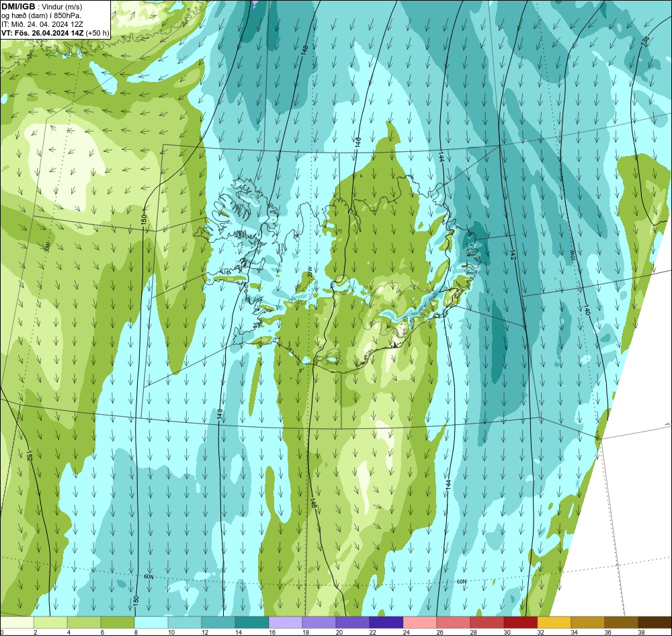The image size is (672, 636).
Task: Click the darker green 6–8 m/s legend swatch
Action: 118,623
